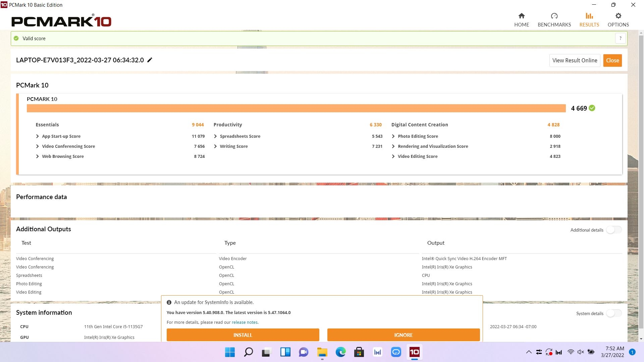Open the release notes link
The height and width of the screenshot is (362, 644).
pyautogui.click(x=245, y=322)
